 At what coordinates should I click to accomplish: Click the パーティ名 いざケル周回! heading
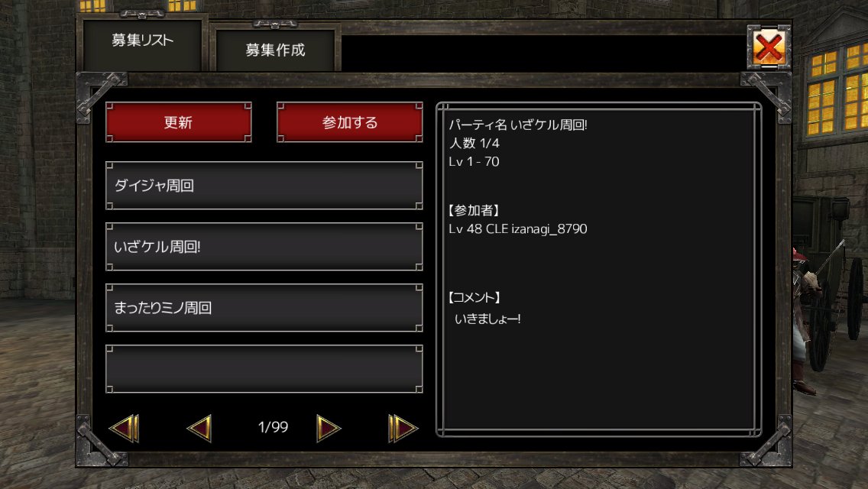(x=517, y=125)
